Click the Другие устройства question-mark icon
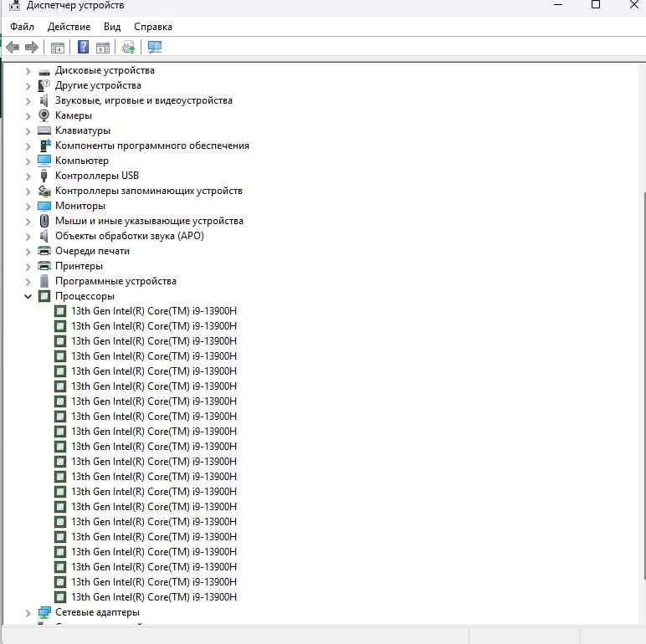This screenshot has height=644, width=646. [44, 85]
